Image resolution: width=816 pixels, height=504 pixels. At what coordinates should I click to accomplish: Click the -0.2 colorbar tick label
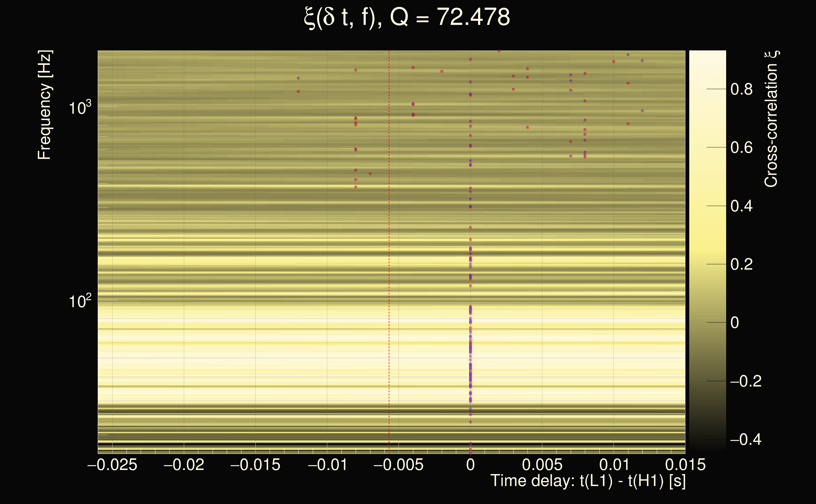tap(746, 381)
